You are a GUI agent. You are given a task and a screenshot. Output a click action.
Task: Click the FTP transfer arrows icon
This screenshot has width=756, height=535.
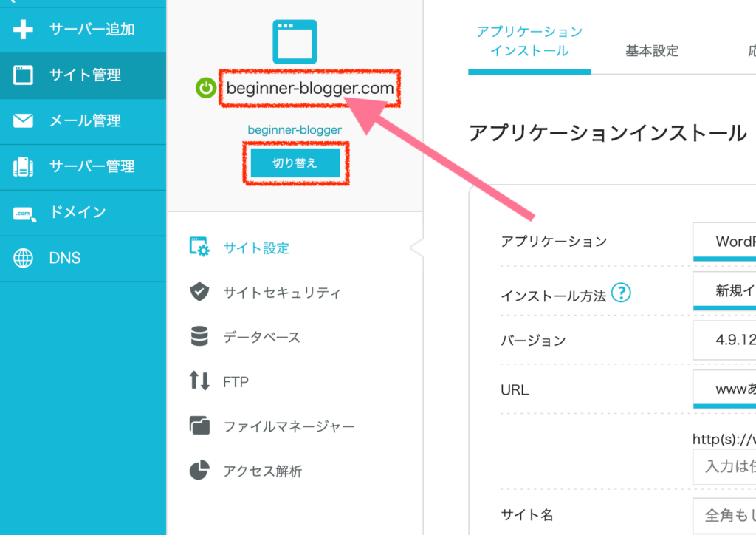[199, 382]
